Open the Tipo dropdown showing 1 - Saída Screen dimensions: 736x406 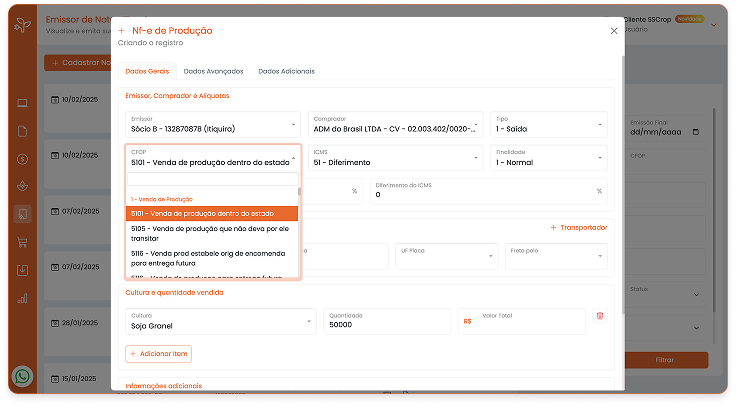pyautogui.click(x=548, y=124)
